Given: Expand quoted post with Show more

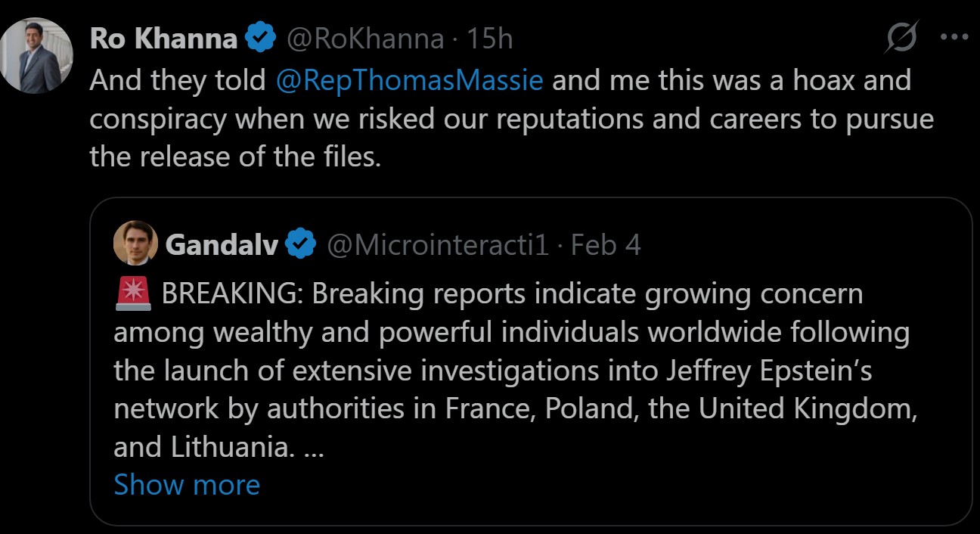Looking at the screenshot, I should point(187,485).
